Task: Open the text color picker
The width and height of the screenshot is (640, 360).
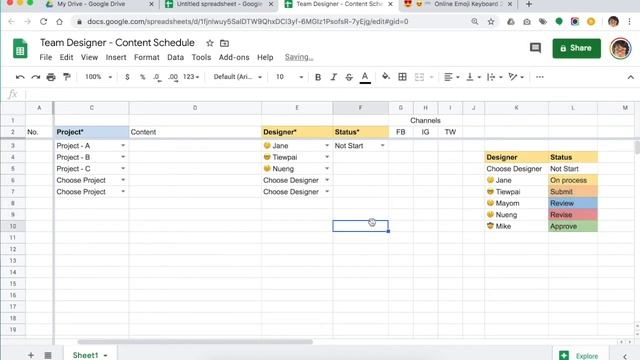Action: pyautogui.click(x=365, y=77)
